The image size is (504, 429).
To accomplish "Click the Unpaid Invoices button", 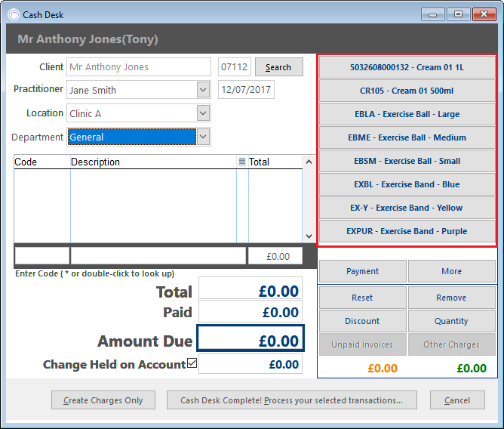I will tap(363, 344).
